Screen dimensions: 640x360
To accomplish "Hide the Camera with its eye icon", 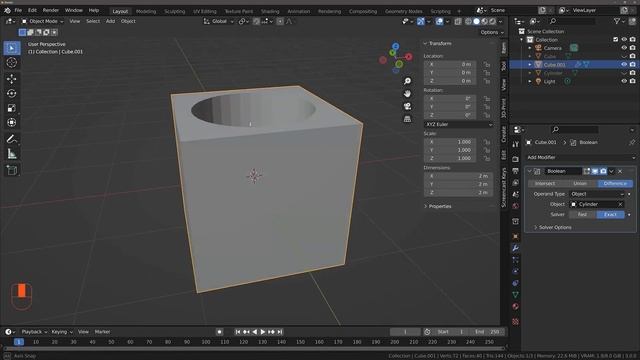I will (x=624, y=48).
